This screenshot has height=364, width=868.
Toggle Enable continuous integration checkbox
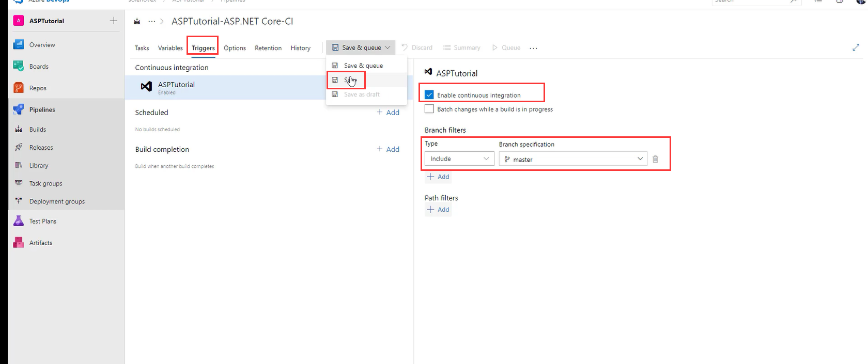pos(429,95)
